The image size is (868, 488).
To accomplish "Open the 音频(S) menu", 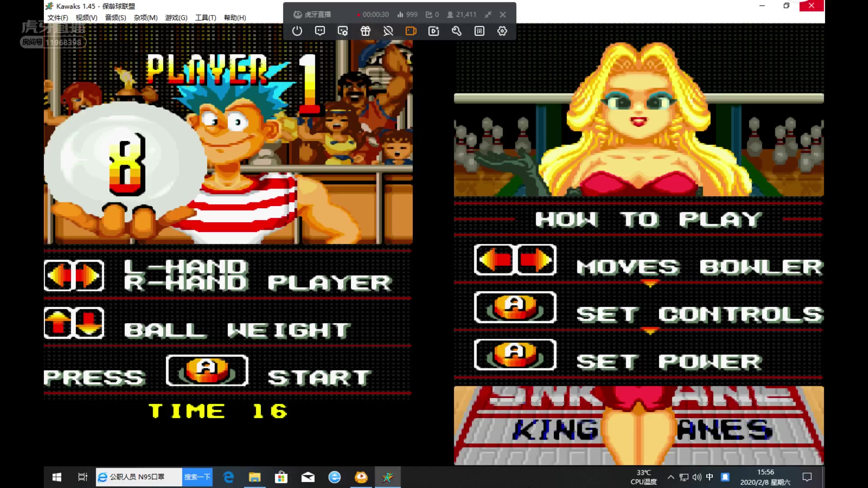I will pyautogui.click(x=115, y=18).
